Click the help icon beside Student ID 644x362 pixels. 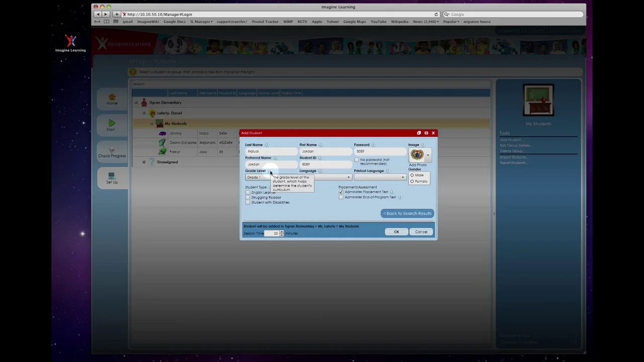pos(320,158)
